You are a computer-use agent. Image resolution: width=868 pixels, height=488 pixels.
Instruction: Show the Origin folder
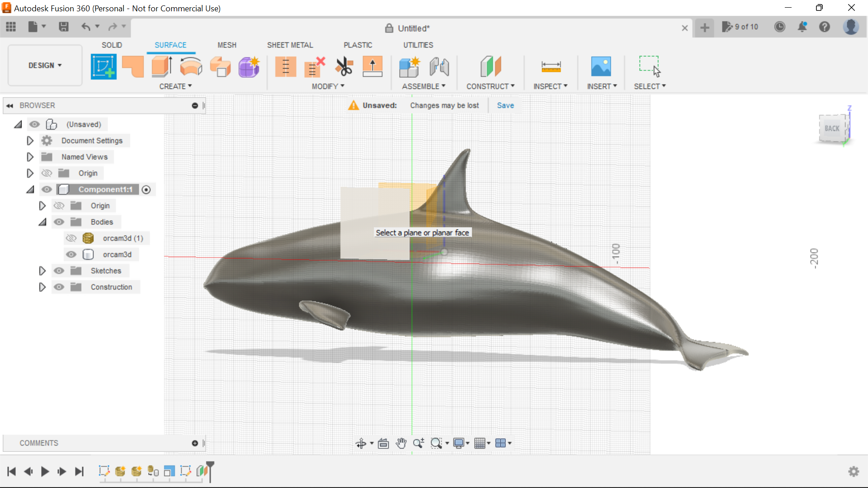(47, 173)
